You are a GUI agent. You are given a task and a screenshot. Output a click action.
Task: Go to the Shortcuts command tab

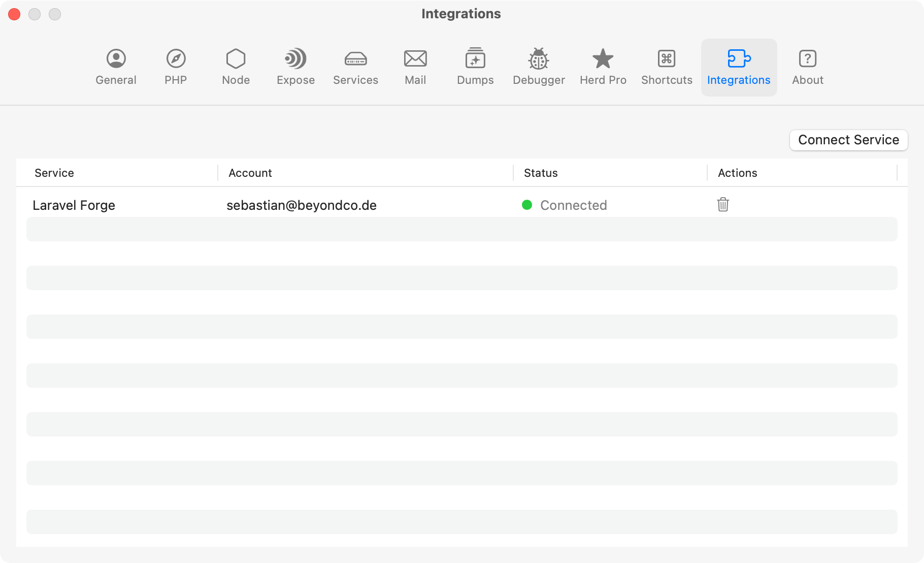667,67
